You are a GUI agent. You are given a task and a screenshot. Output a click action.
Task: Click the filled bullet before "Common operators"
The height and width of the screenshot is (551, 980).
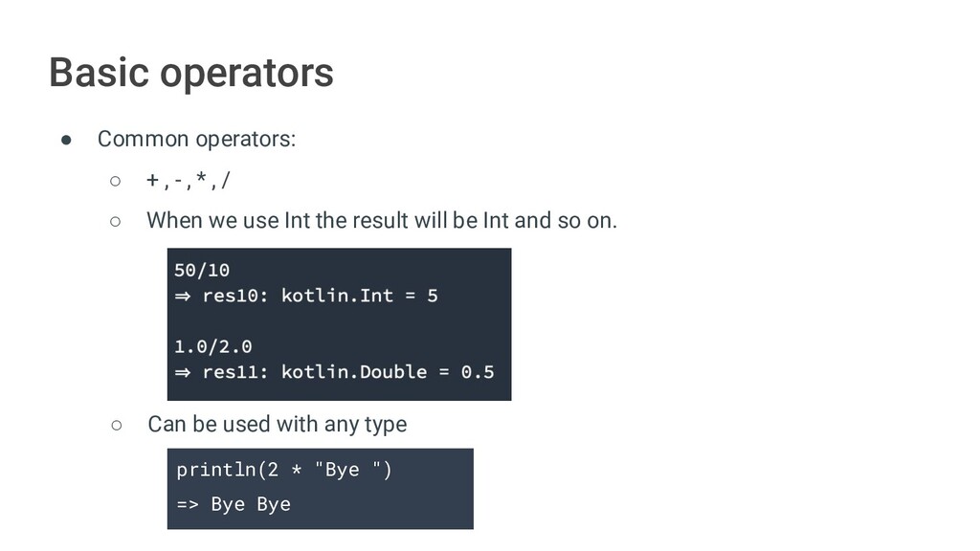pyautogui.click(x=67, y=140)
